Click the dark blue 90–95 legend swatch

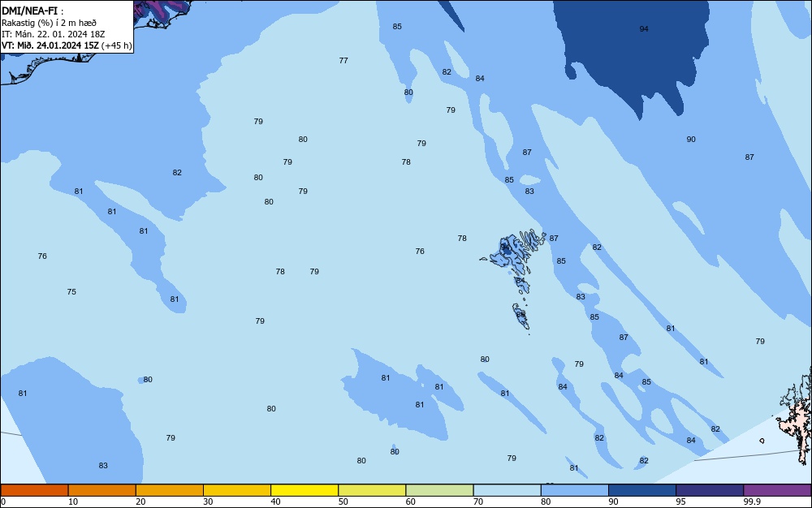pos(642,490)
